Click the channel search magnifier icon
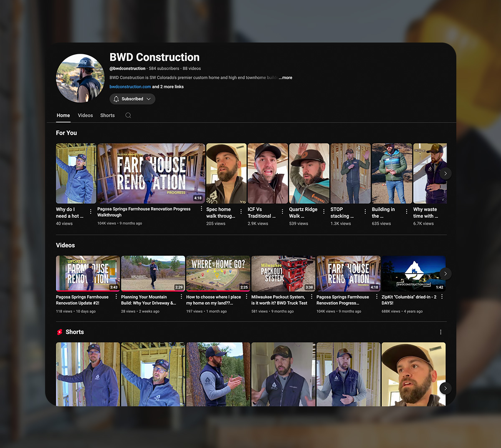Viewport: 501px width, 448px height. pos(128,116)
